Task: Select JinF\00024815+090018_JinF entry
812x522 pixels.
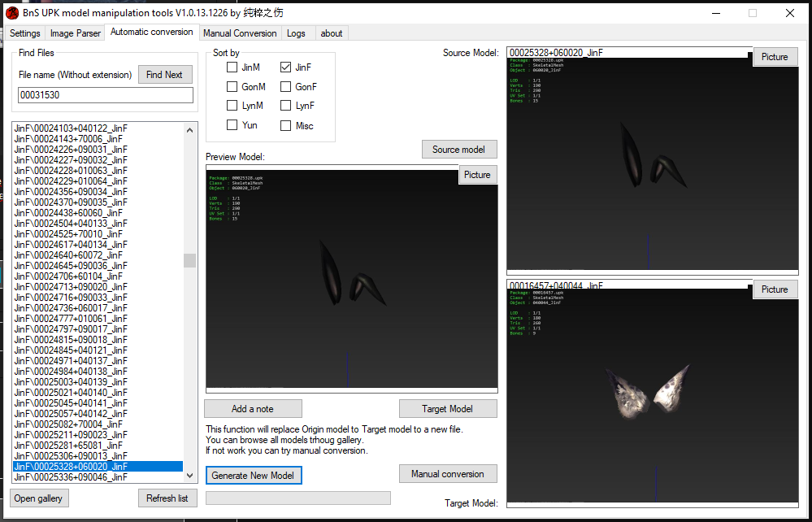Action: [98, 340]
